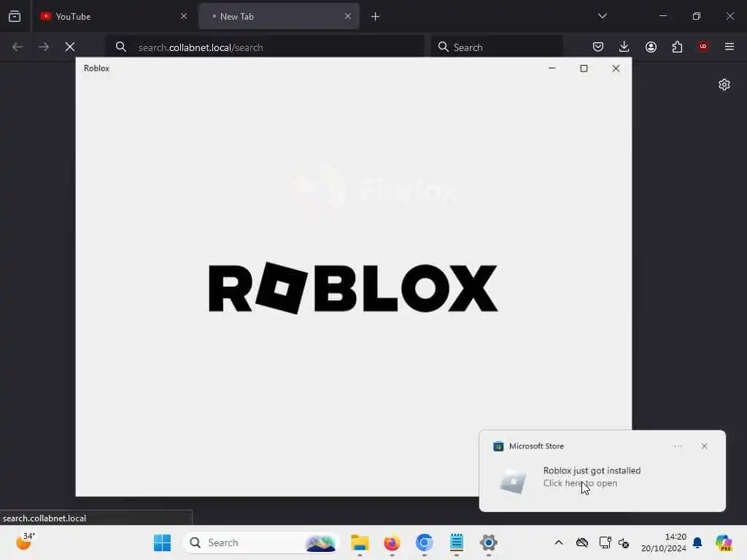The width and height of the screenshot is (747, 560).
Task: Open the Firefox Downloads panel
Action: 624,47
